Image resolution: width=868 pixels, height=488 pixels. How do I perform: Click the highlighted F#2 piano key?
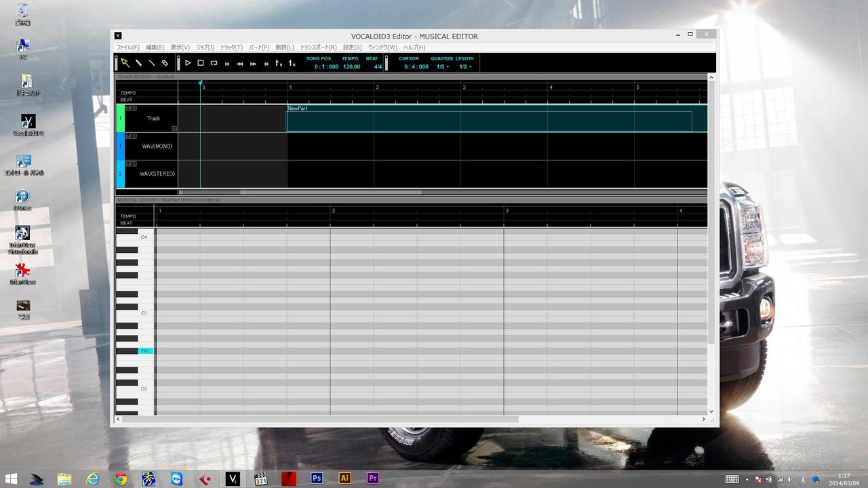click(x=145, y=351)
